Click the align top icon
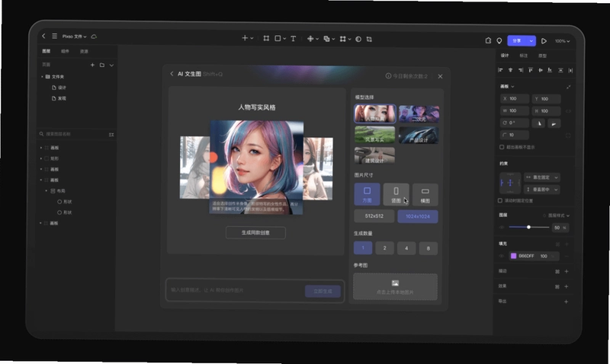This screenshot has width=610, height=364. [x=531, y=70]
